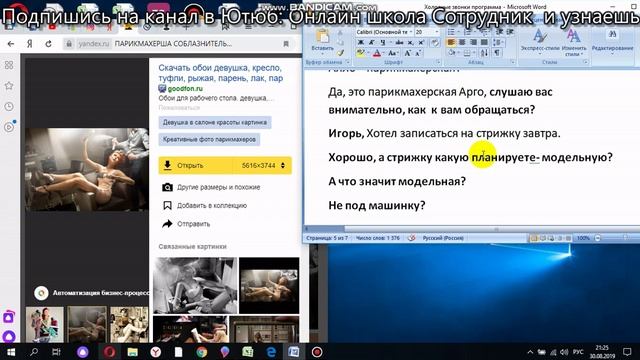
Task: Open Opera from the taskbar
Action: tap(109, 352)
